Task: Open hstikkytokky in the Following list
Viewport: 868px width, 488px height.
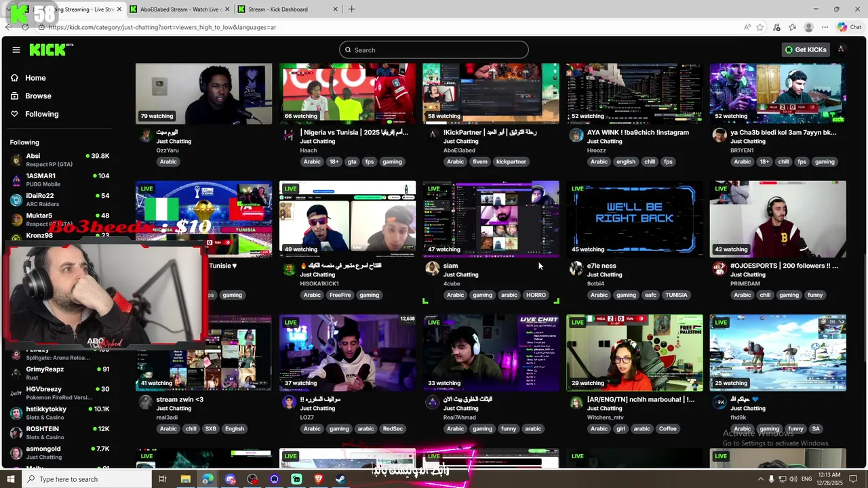Action: pos(60,413)
